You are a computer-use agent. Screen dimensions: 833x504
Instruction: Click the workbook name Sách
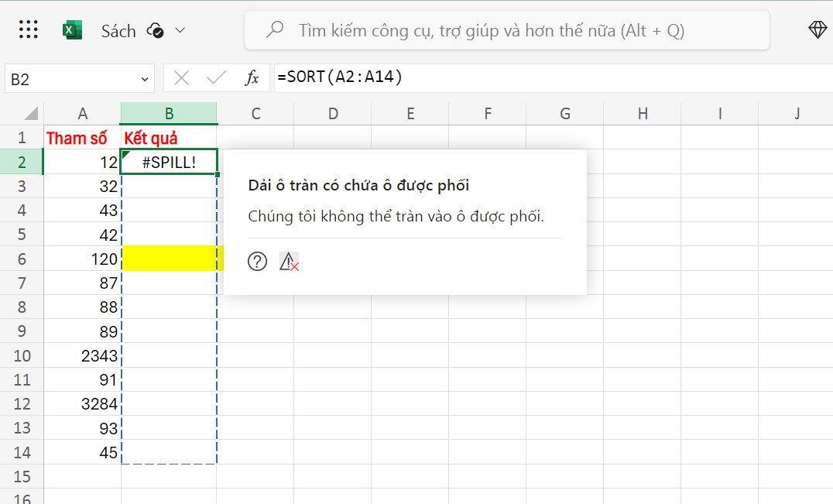[x=118, y=31]
